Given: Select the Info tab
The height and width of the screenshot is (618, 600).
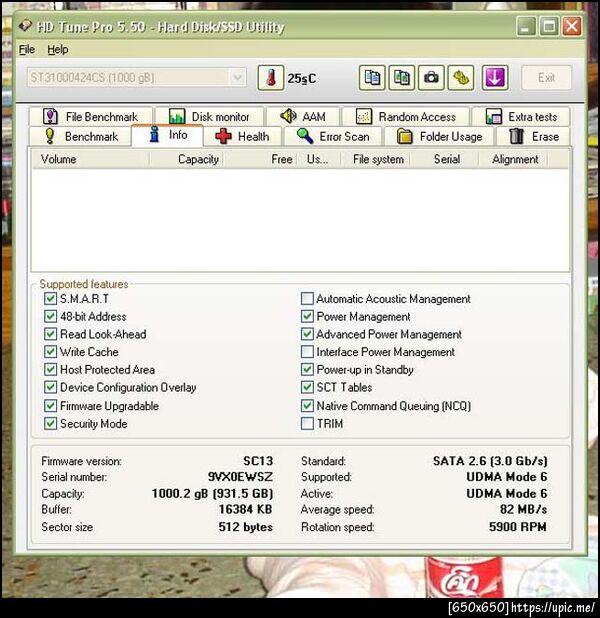Looking at the screenshot, I should 168,135.
